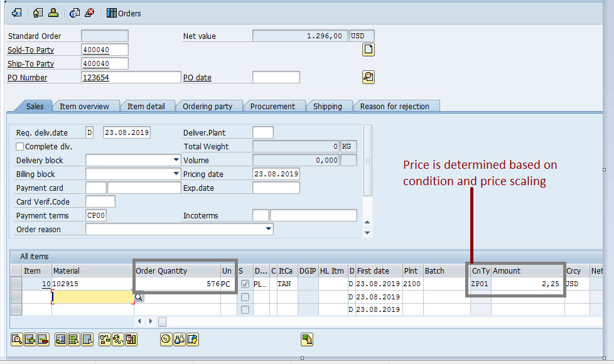Click the flask icon in bottom toolbar
Screen dimensions: 614x364
[179, 340]
